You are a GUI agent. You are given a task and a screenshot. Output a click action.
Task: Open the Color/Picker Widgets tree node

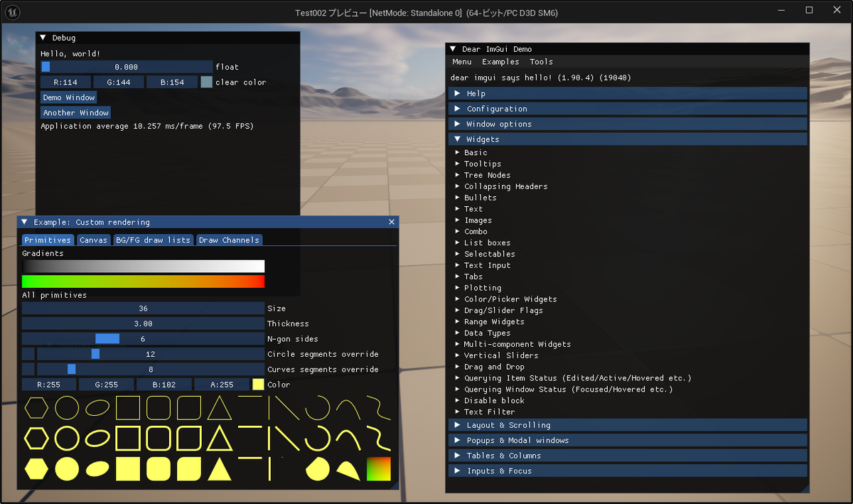(505, 299)
